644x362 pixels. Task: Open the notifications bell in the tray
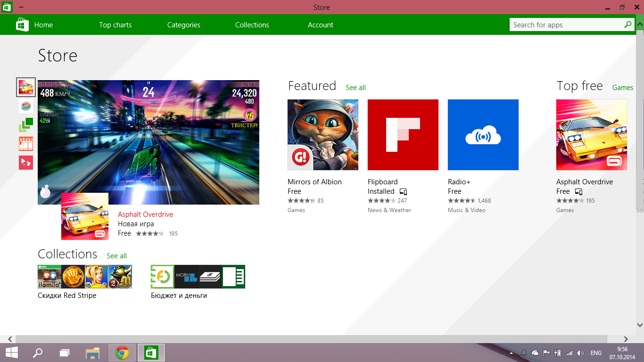524,353
